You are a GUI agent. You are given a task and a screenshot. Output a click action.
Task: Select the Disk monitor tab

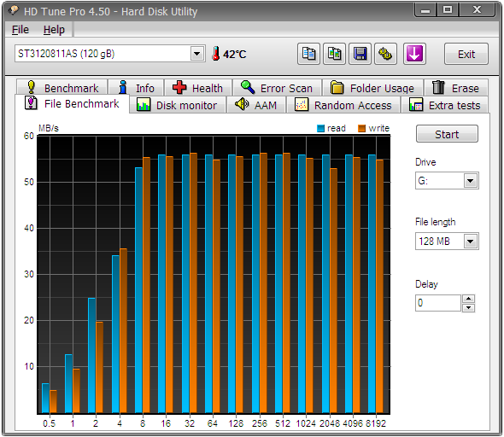(178, 105)
